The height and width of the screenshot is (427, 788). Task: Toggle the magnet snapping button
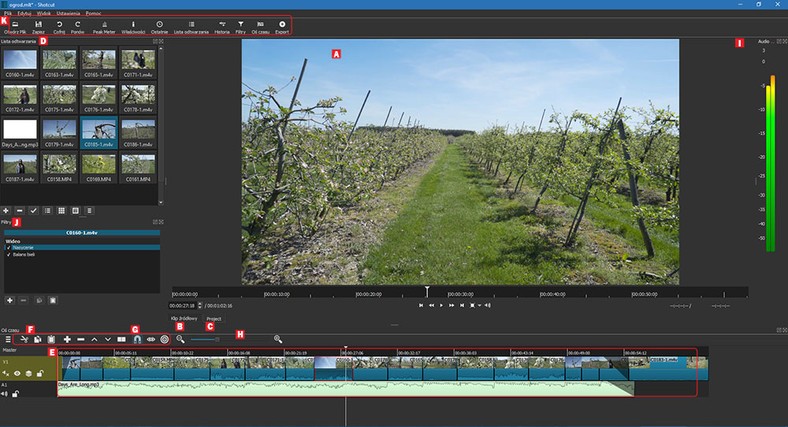(x=136, y=340)
